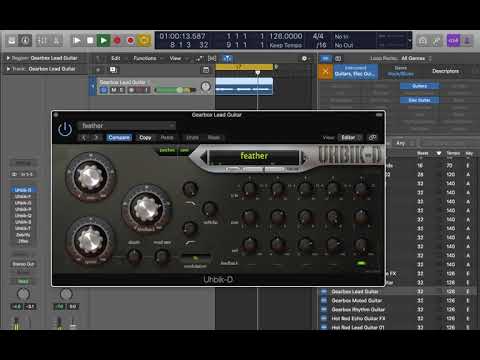Mute the Gearbox Lead Guitar track
The image size is (480, 360).
pyautogui.click(x=114, y=90)
